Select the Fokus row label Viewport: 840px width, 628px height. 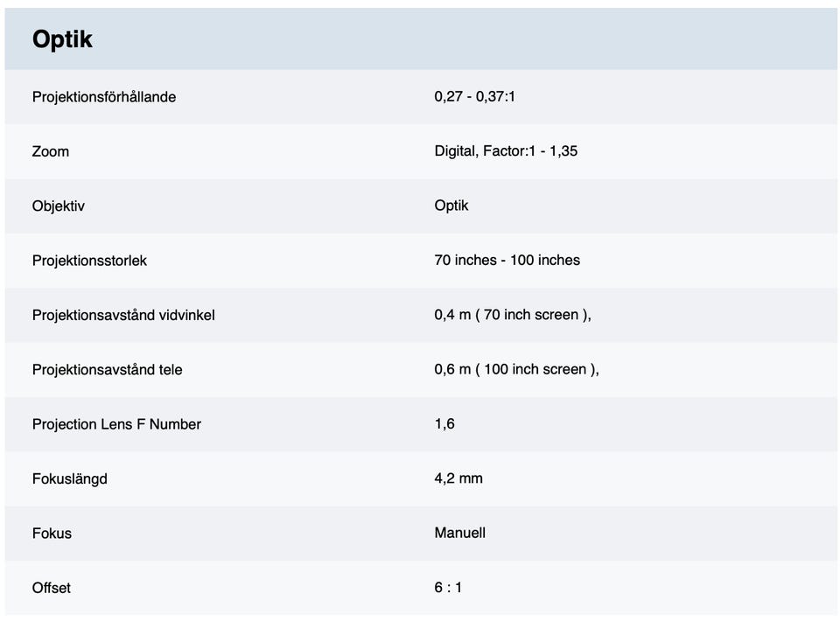[52, 534]
